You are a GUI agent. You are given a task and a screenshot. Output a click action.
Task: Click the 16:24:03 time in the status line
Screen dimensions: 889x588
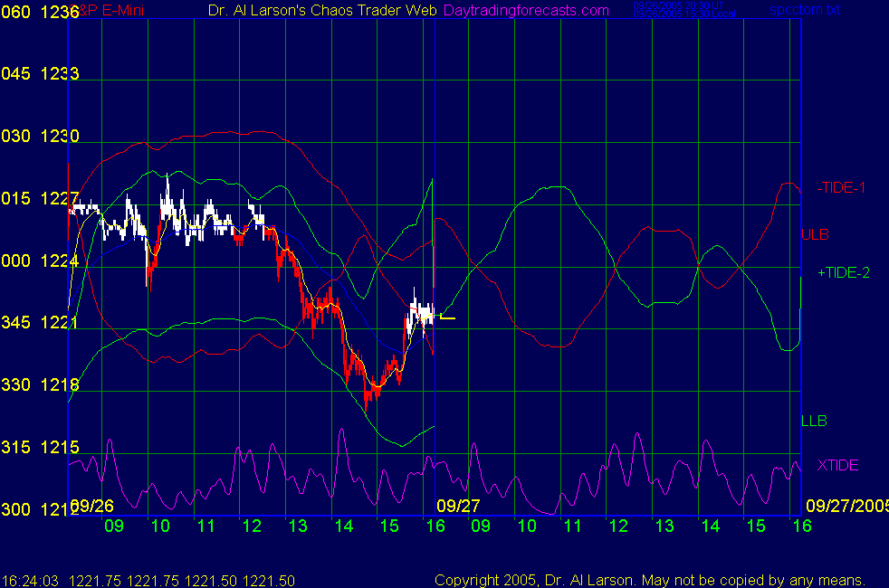tap(30, 581)
